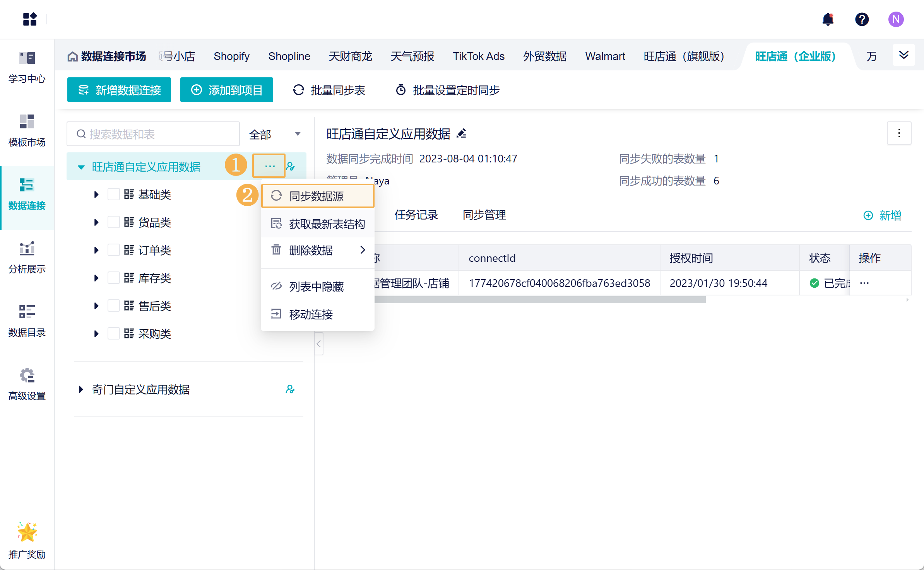This screenshot has height=570, width=924.
Task: Click the 新增数据连接 button
Action: pos(119,90)
